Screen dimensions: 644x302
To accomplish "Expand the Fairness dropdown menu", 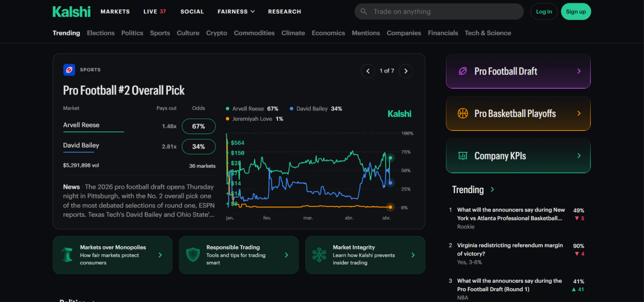I will (x=236, y=11).
